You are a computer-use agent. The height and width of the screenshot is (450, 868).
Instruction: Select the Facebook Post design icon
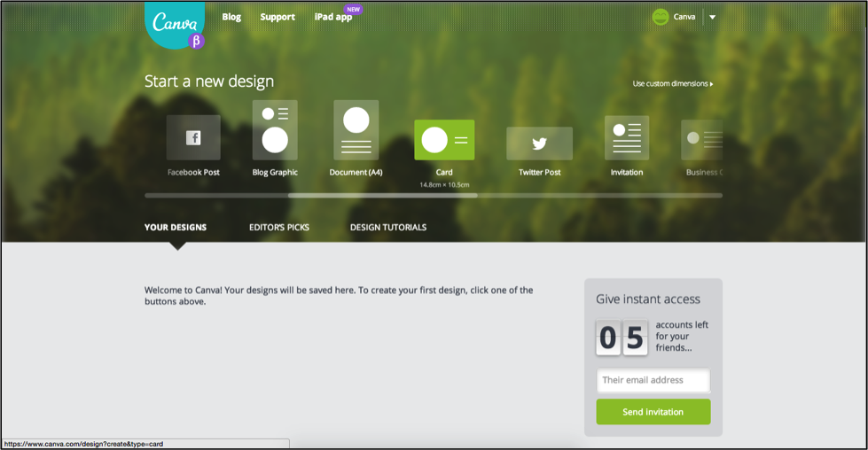193,137
